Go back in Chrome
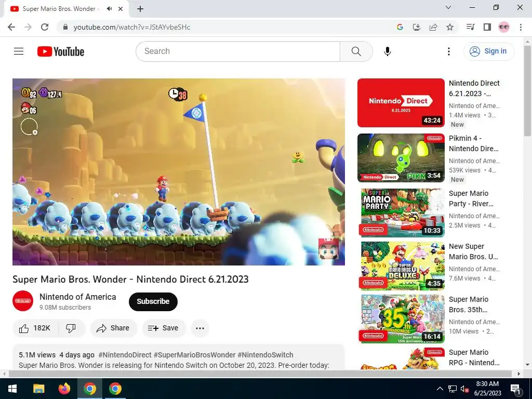This screenshot has height=399, width=532. [11, 27]
